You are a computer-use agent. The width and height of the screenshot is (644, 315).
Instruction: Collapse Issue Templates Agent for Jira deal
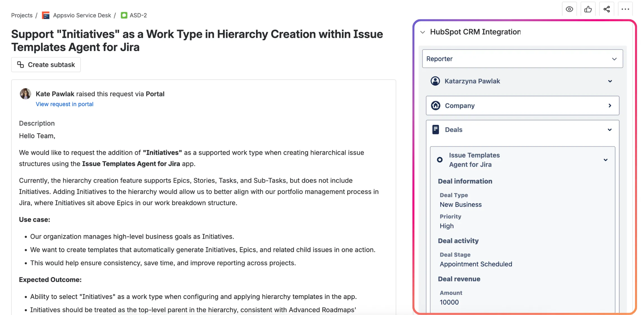tap(605, 160)
